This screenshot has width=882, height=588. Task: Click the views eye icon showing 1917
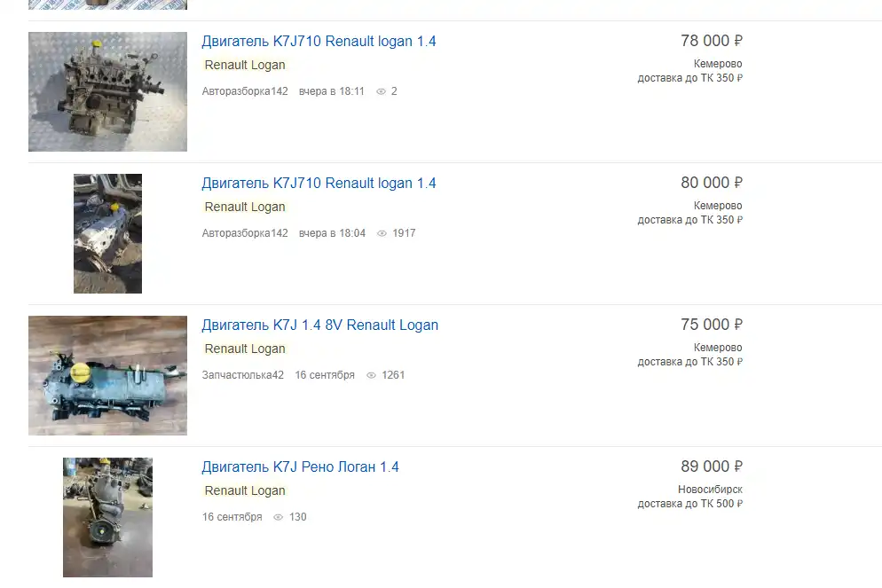coord(382,233)
